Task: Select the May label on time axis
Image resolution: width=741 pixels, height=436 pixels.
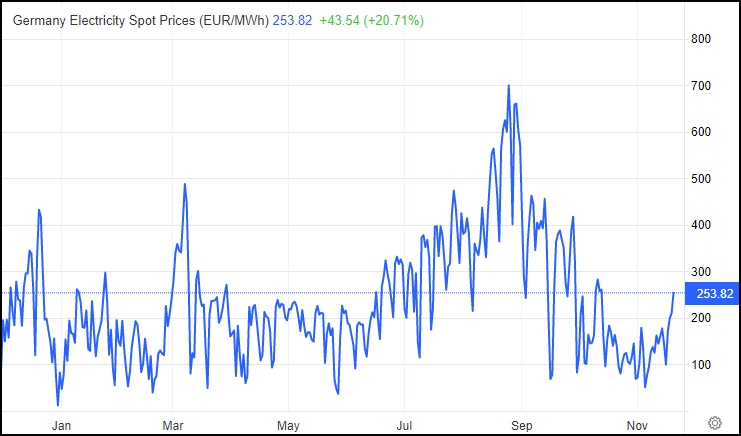Action: [288, 426]
